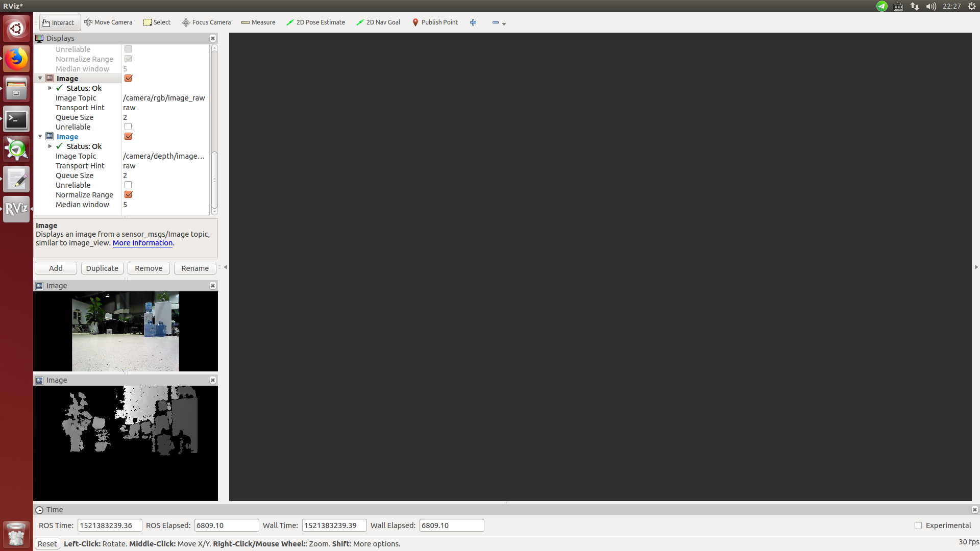Click the 2D Nav Goal tool
The height and width of the screenshot is (551, 980).
click(378, 22)
